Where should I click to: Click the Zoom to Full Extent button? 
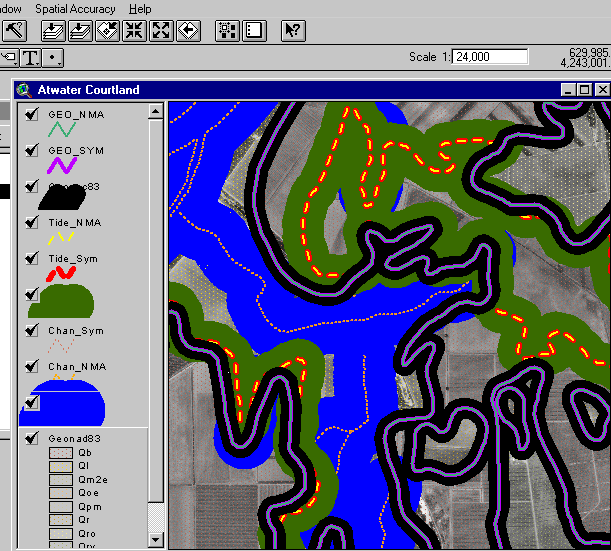[55, 30]
